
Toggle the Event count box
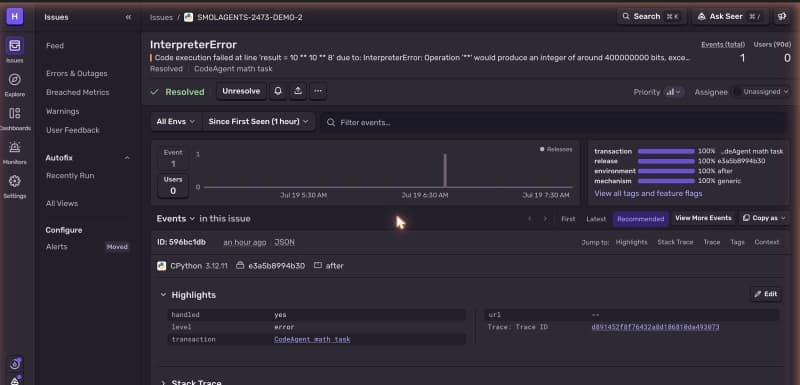pyautogui.click(x=173, y=158)
